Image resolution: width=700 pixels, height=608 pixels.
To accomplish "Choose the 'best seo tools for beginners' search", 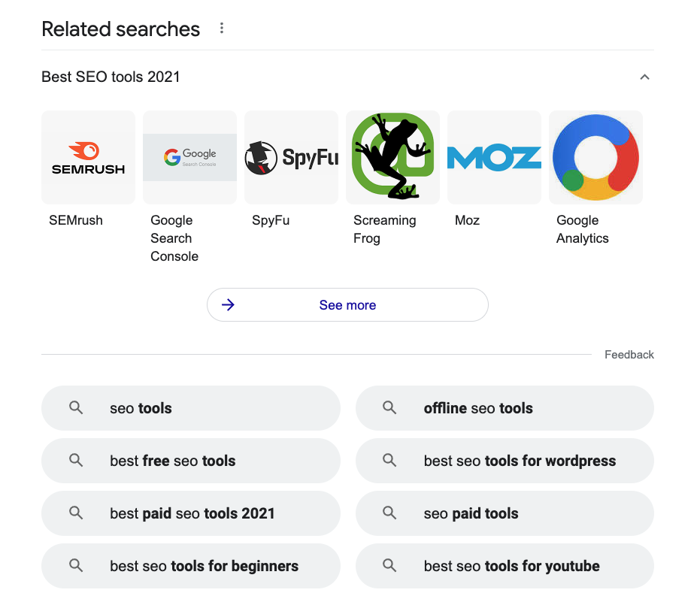I will tap(191, 566).
